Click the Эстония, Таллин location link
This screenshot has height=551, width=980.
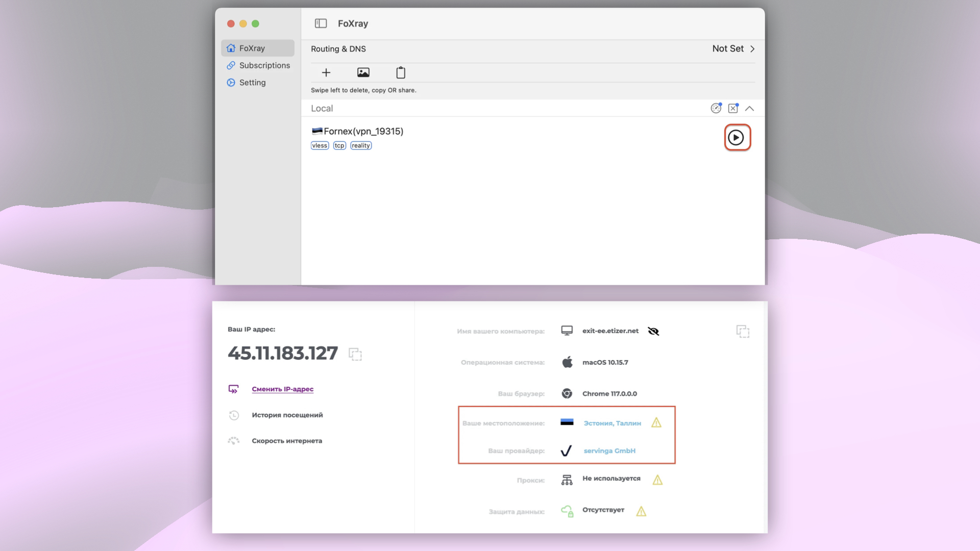coord(612,423)
